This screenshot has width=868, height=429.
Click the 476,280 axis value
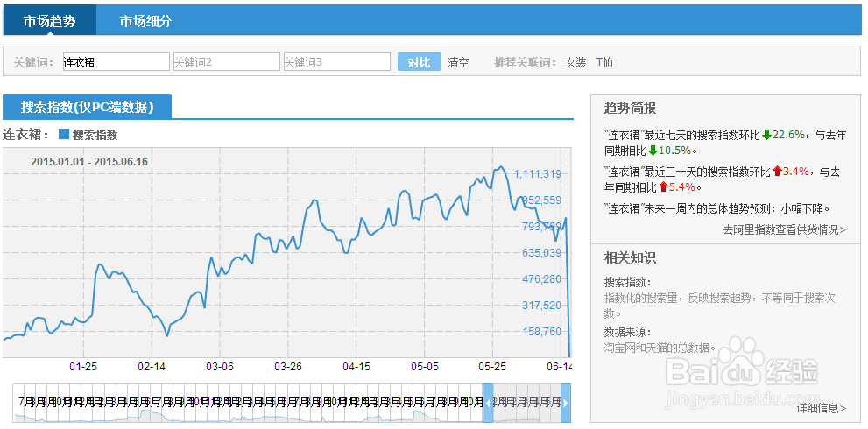541,279
